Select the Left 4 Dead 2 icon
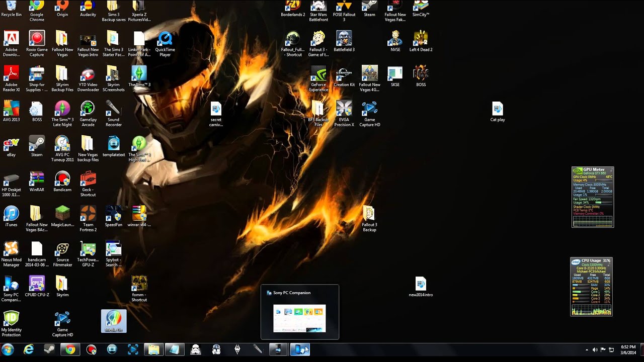This screenshot has width=644, height=362. [x=421, y=41]
